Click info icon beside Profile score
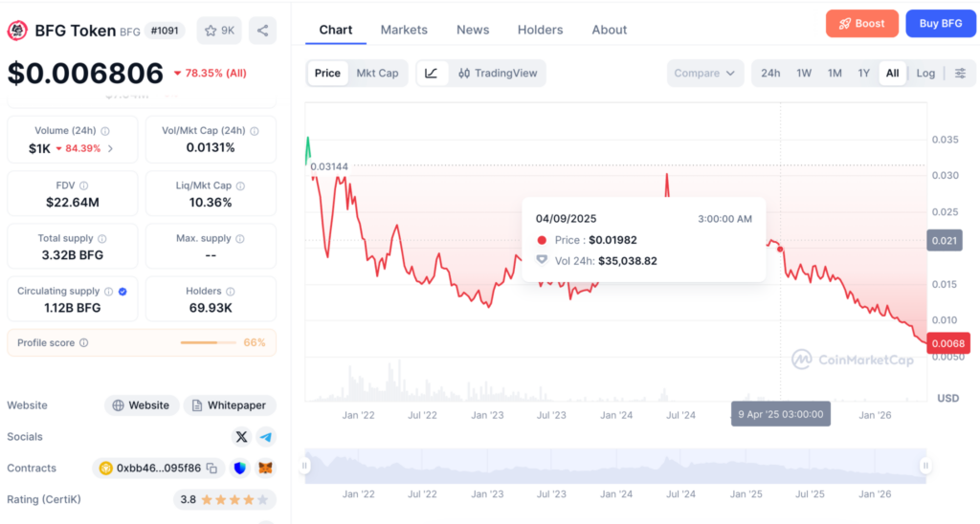980x524 pixels. (84, 343)
